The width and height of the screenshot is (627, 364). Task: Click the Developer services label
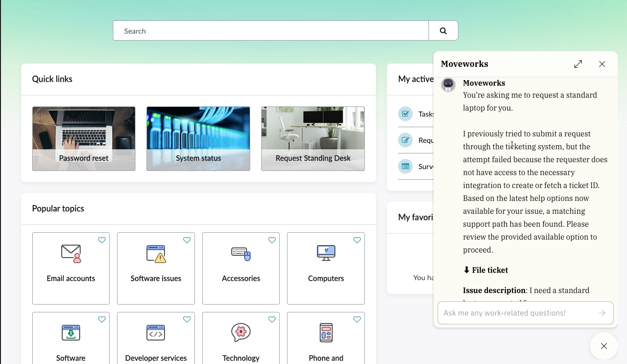click(156, 358)
